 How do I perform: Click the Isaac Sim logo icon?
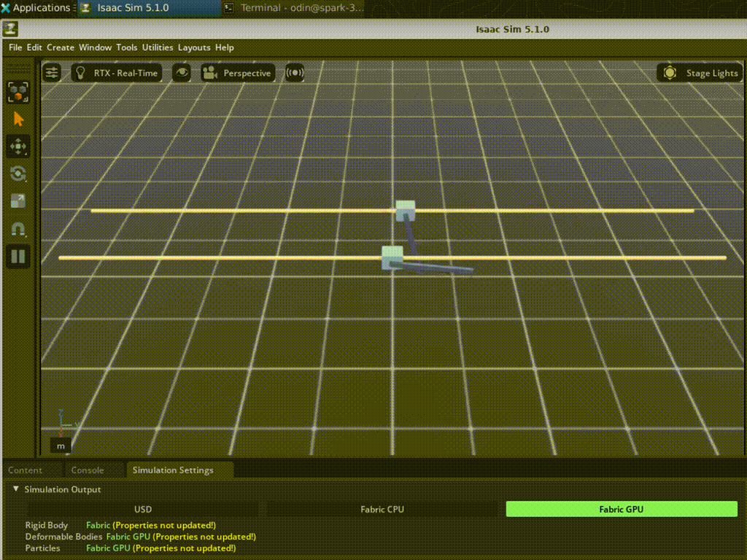tap(10, 29)
